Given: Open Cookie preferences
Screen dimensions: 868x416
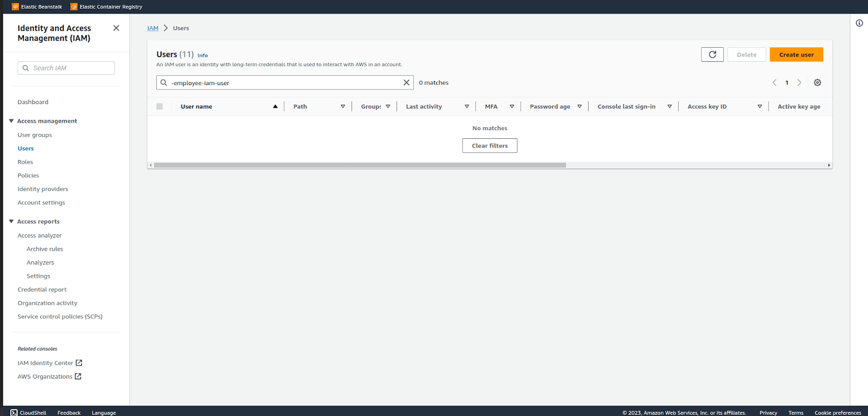Looking at the screenshot, I should 838,413.
